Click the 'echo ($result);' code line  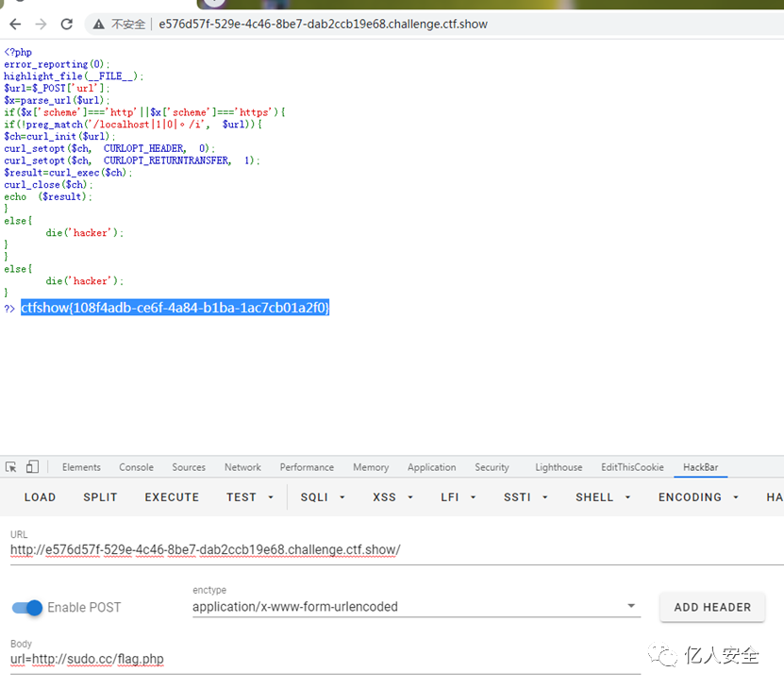coord(48,196)
